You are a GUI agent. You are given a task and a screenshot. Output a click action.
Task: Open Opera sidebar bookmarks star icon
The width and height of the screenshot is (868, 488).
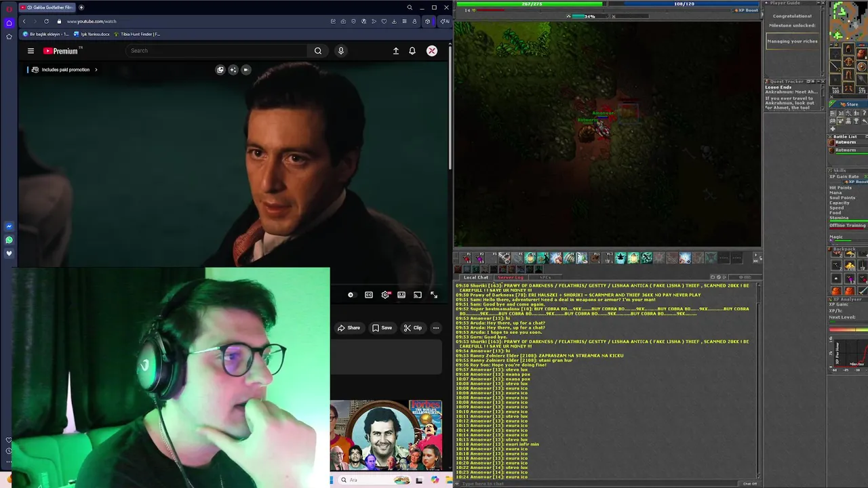tap(9, 36)
